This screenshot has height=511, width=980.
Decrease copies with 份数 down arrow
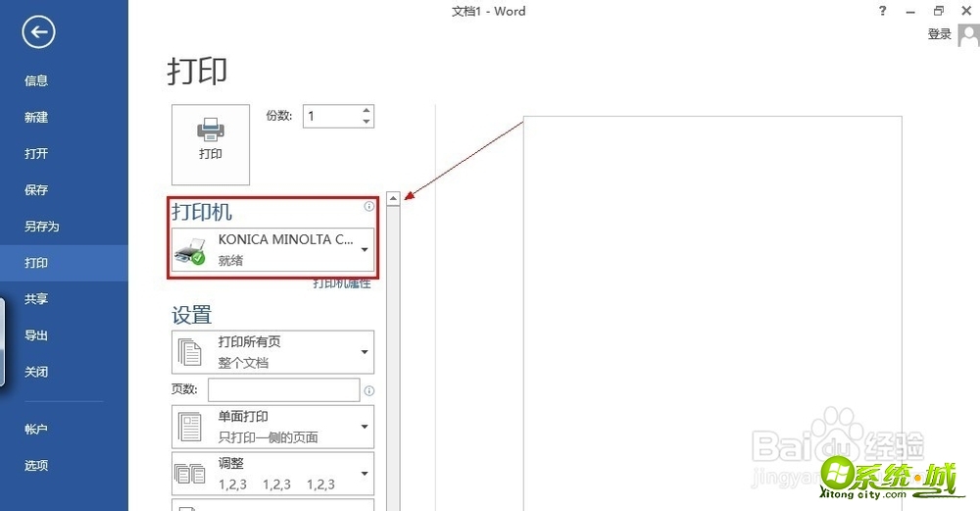point(367,122)
